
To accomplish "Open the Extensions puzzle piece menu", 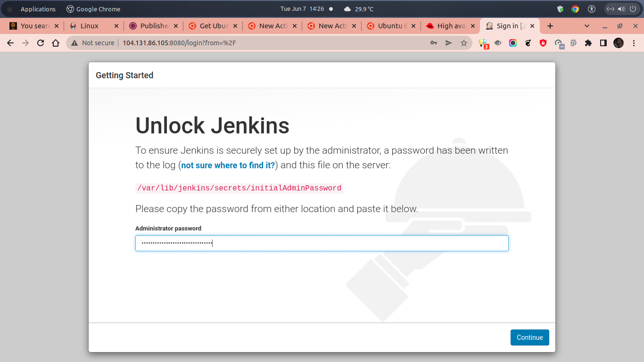I will pyautogui.click(x=588, y=43).
